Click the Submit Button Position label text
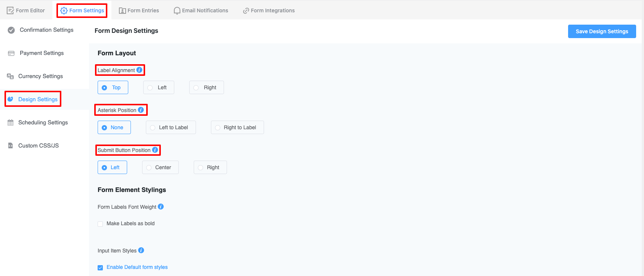Viewport: 644px width, 276px height. [124, 150]
